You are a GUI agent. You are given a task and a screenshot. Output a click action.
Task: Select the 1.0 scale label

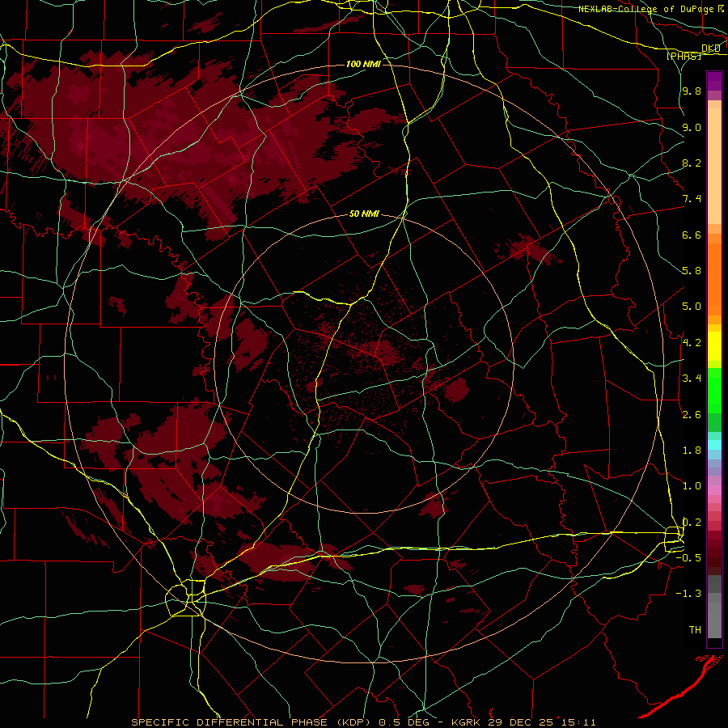[692, 486]
